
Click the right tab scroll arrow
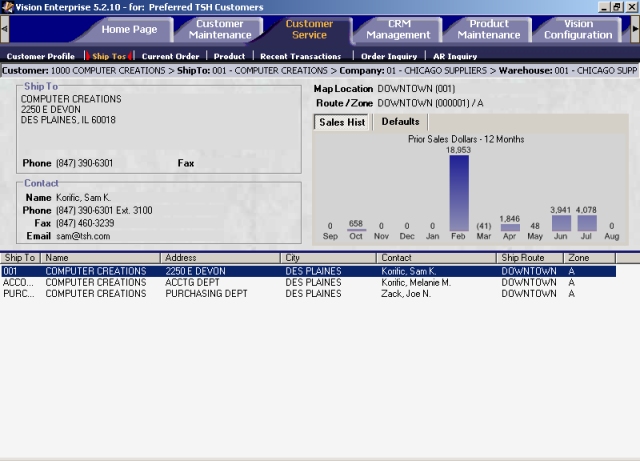pos(635,29)
